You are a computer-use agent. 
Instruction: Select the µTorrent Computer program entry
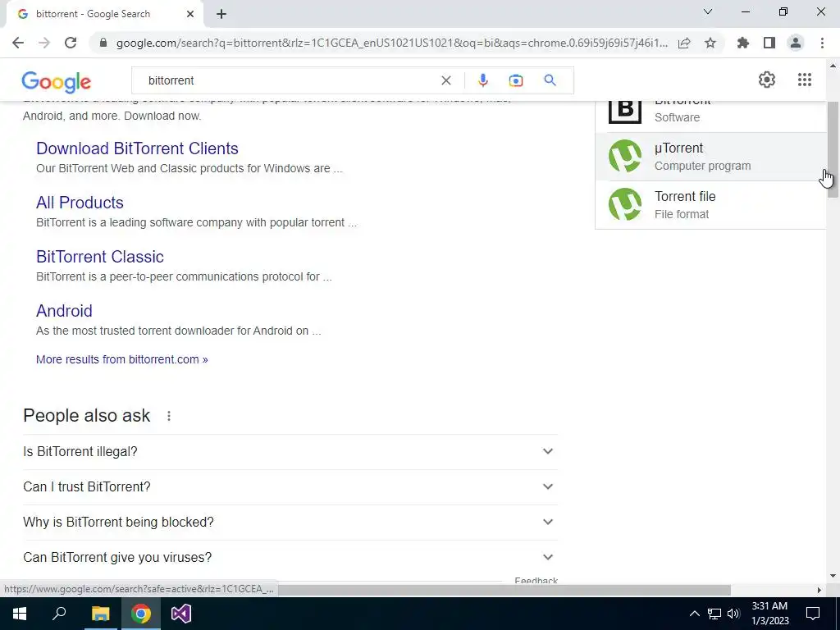tap(710, 157)
